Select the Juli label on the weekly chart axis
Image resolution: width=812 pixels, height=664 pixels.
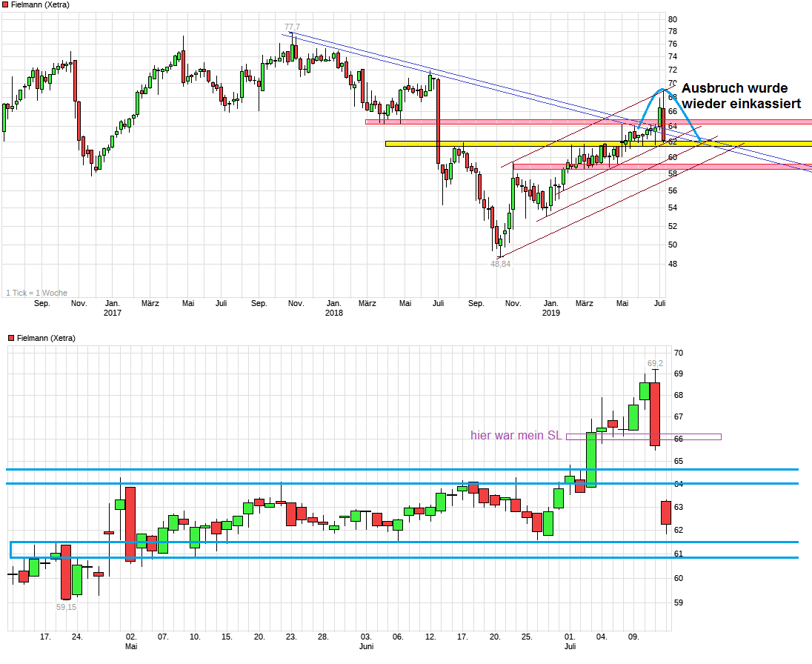(x=658, y=303)
